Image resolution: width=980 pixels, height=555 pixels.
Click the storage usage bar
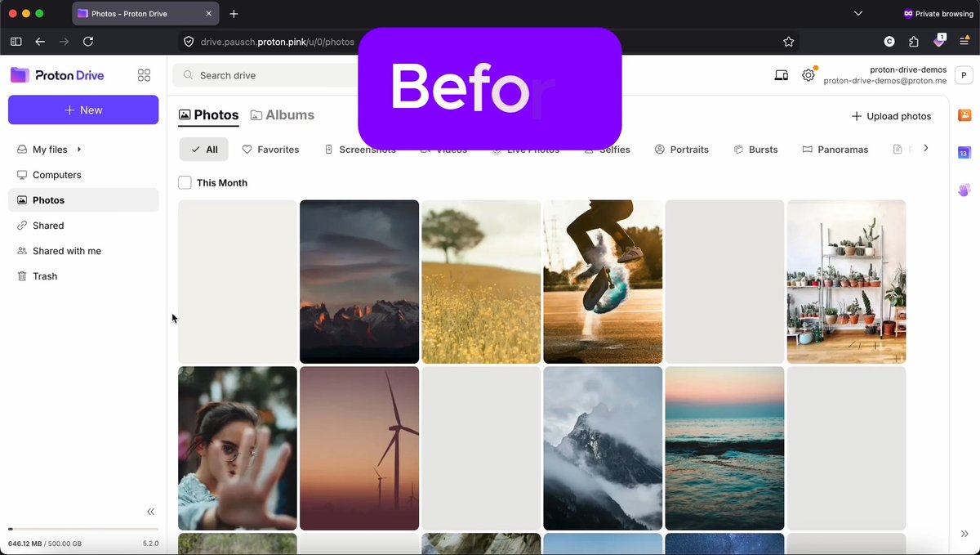(83, 530)
